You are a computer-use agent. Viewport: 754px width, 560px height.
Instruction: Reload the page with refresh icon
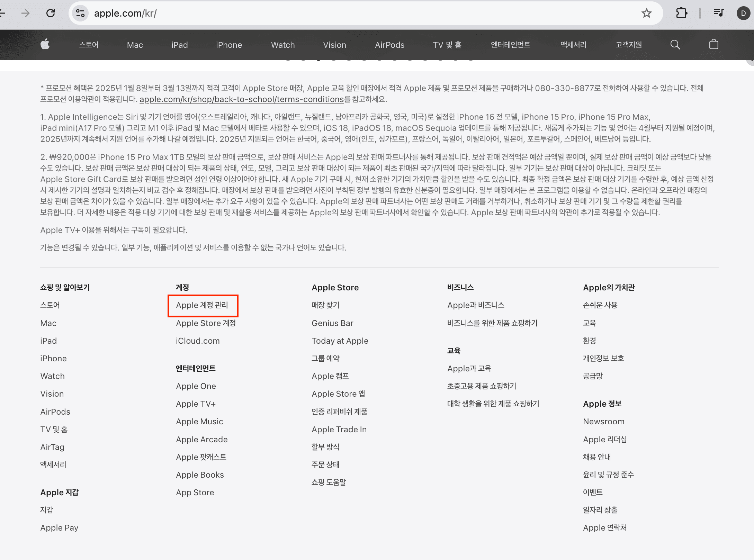(51, 13)
